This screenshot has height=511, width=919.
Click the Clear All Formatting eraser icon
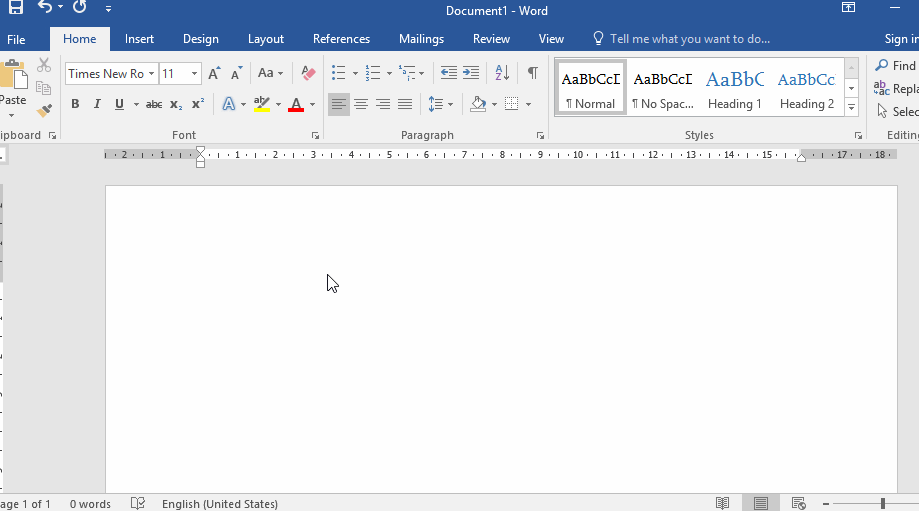coord(308,73)
